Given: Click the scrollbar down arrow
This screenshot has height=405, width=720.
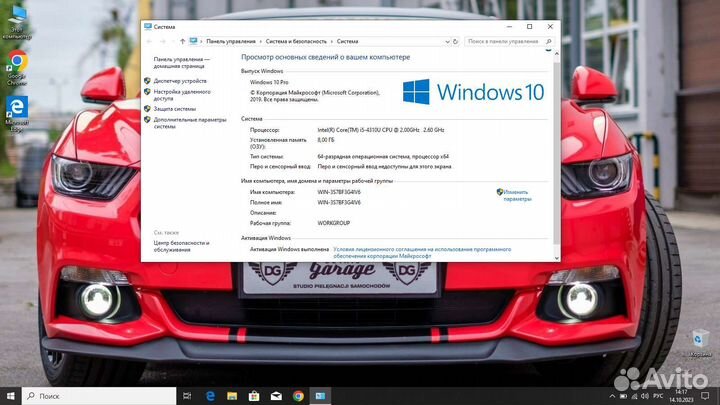Looking at the screenshot, I should point(557,258).
